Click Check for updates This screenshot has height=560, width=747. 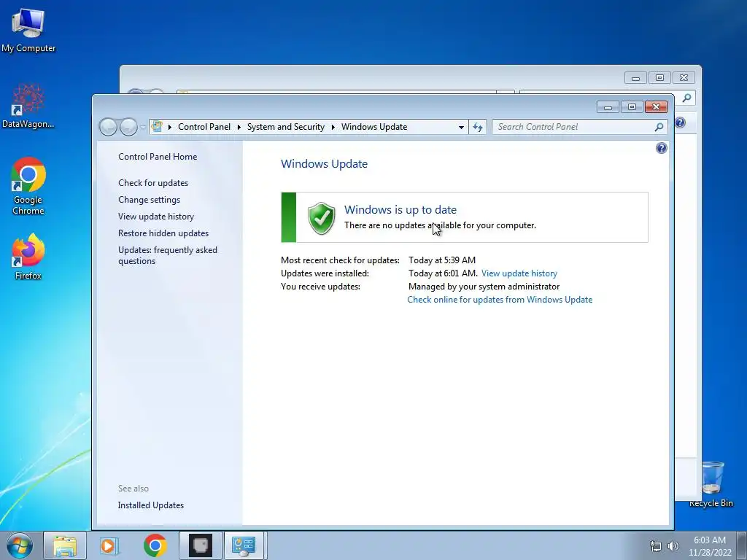point(153,183)
